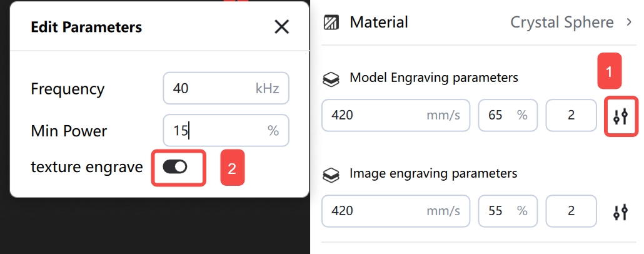
Task: Edit Model Engraving power 65% field
Action: (508, 115)
